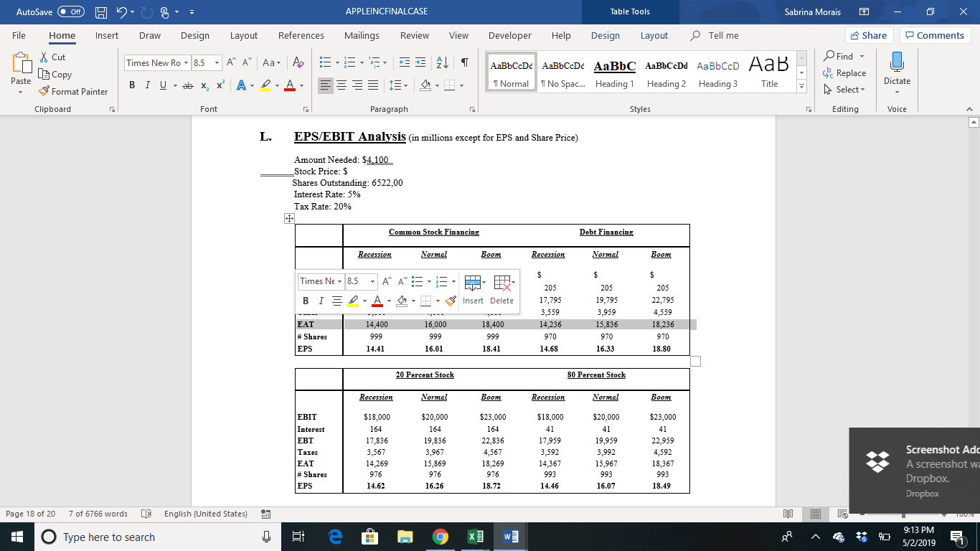The width and height of the screenshot is (980, 551).
Task: Justify the paragraph text
Action: point(373,86)
